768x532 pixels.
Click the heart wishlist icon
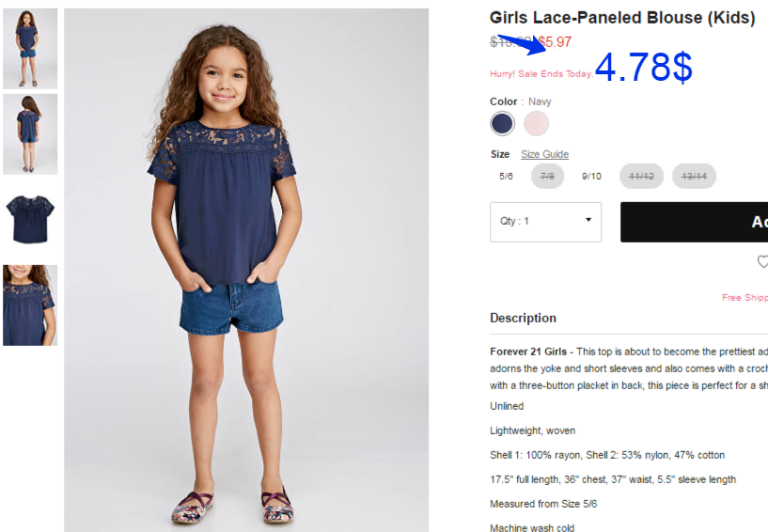pyautogui.click(x=763, y=261)
